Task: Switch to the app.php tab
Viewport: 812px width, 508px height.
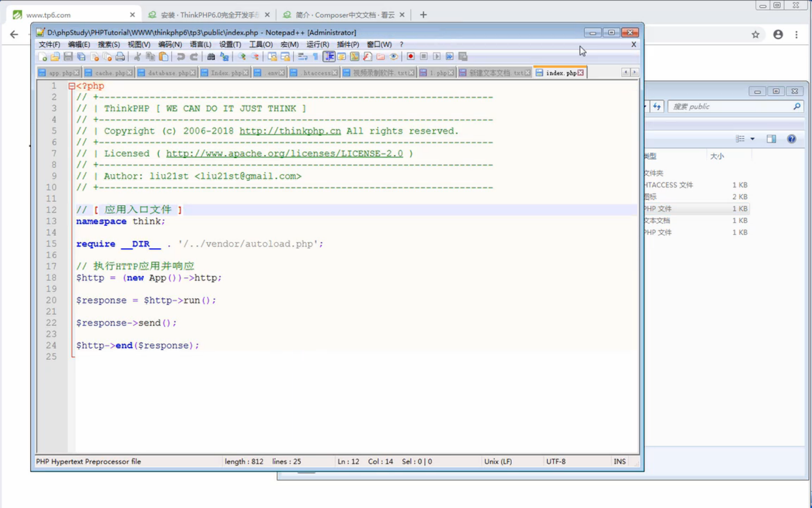Action: (58, 73)
